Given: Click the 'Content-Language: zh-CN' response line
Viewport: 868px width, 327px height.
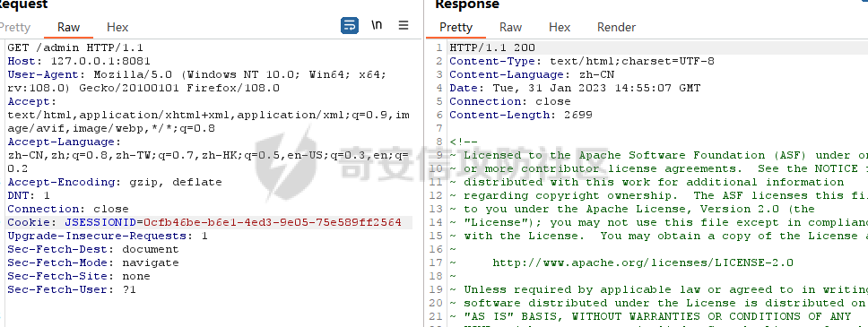Looking at the screenshot, I should [532, 74].
